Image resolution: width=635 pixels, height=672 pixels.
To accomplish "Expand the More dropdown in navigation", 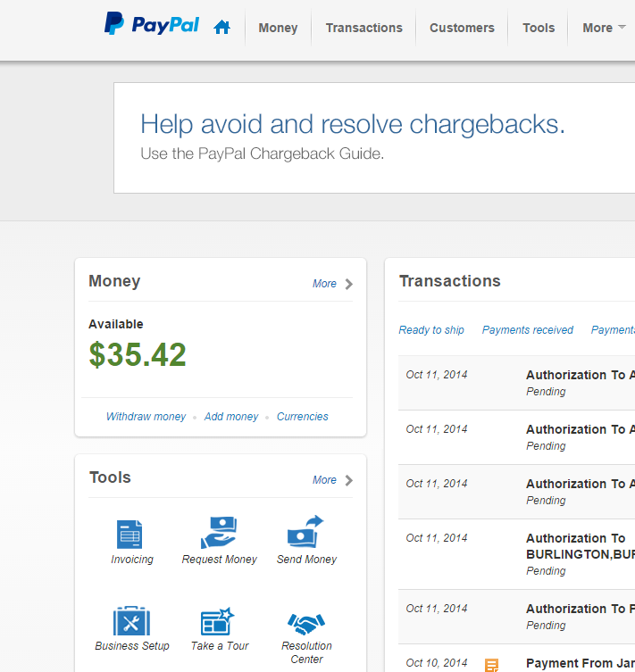I will pos(604,28).
